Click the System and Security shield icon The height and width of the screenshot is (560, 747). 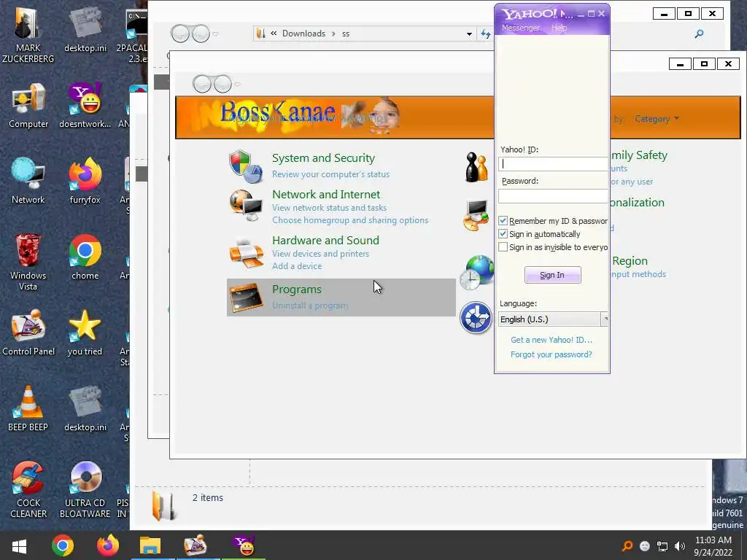245,166
